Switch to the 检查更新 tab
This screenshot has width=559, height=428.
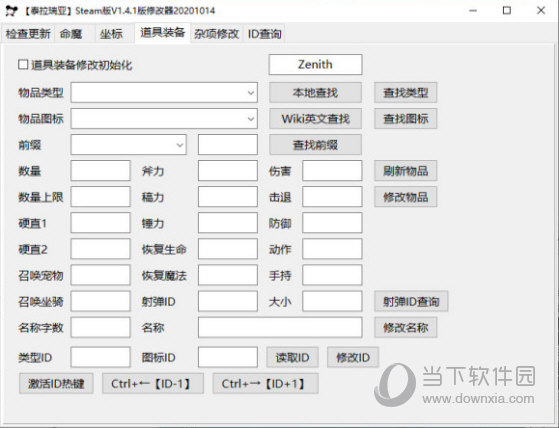click(28, 34)
